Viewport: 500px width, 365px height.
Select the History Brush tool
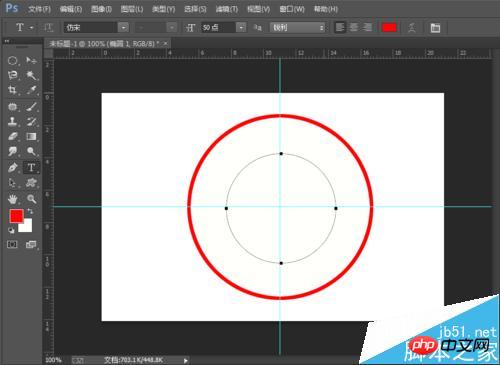[x=31, y=122]
